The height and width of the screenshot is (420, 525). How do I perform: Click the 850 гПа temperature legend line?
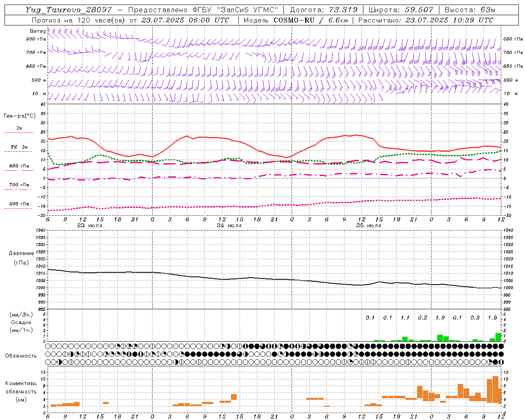pyautogui.click(x=19, y=170)
